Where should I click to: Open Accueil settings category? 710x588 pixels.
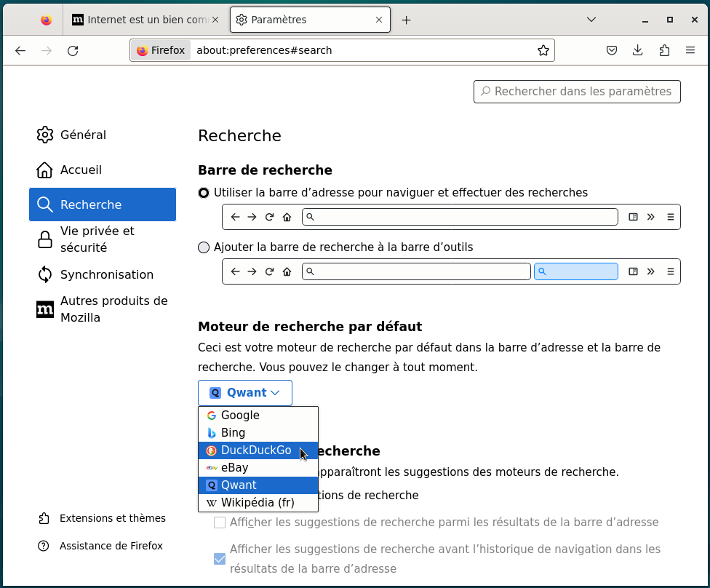tap(103, 170)
